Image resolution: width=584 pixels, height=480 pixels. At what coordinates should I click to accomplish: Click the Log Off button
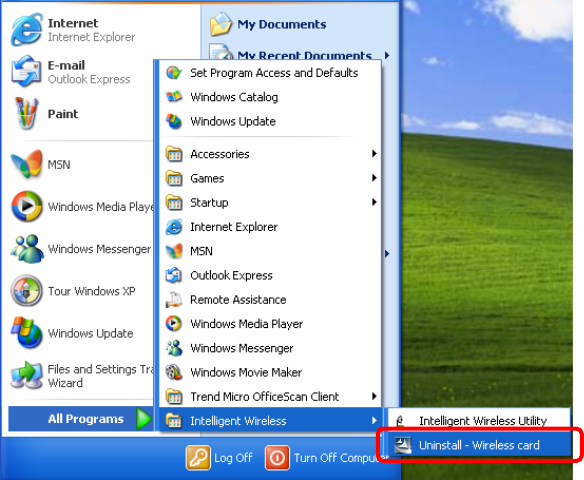(219, 458)
